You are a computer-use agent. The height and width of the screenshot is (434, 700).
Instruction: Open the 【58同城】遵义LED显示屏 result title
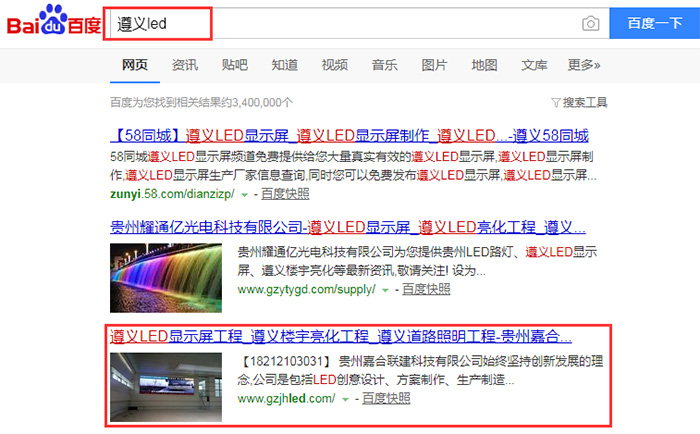(349, 135)
